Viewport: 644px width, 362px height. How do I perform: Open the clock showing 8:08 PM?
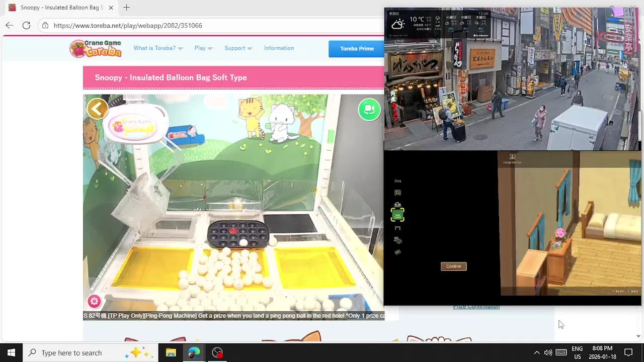(x=602, y=353)
